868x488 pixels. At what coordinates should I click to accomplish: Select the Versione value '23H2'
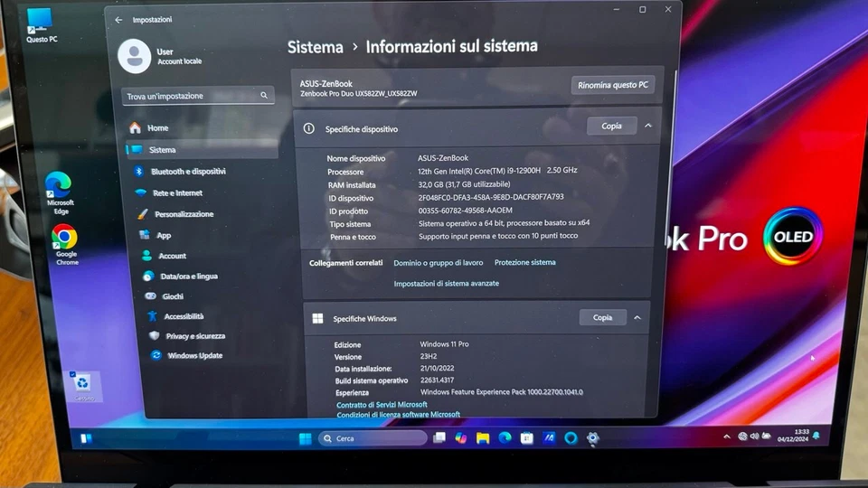428,356
